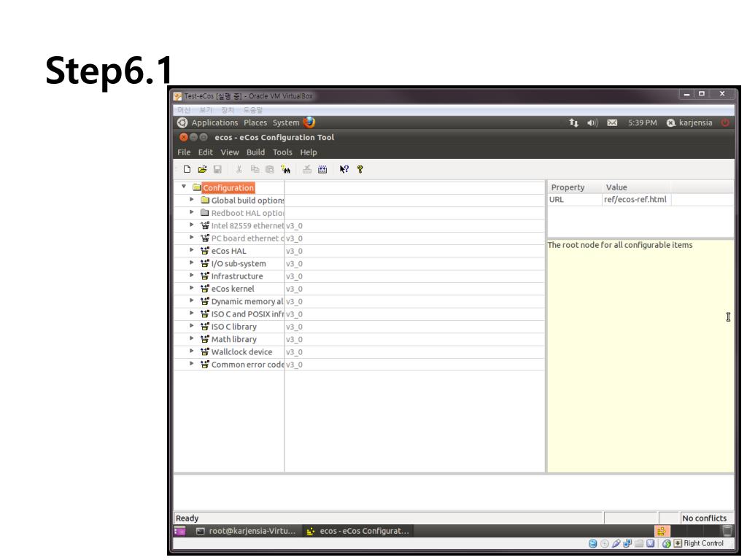Collapse the Configuration root node
Viewport: 747px width, 560px height.
[x=183, y=187]
